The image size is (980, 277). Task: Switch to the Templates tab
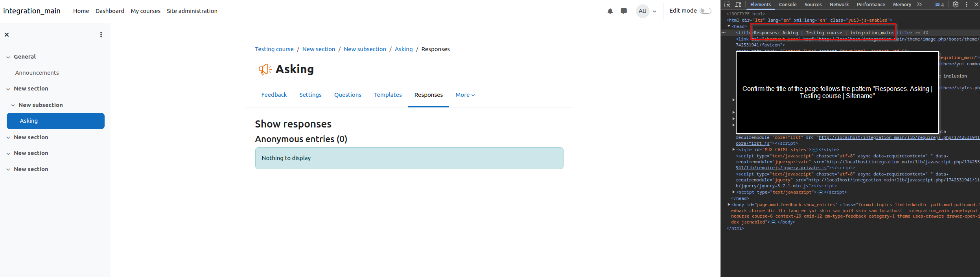(388, 95)
